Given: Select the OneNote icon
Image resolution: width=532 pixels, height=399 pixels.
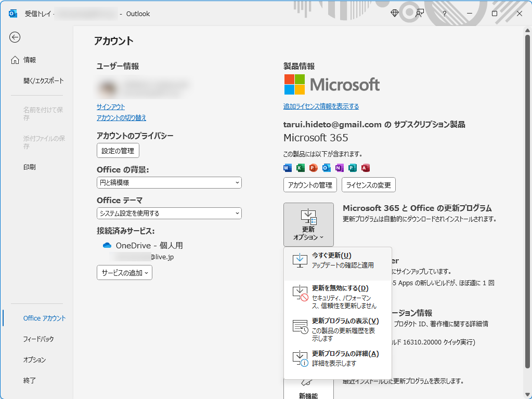Looking at the screenshot, I should tap(340, 168).
